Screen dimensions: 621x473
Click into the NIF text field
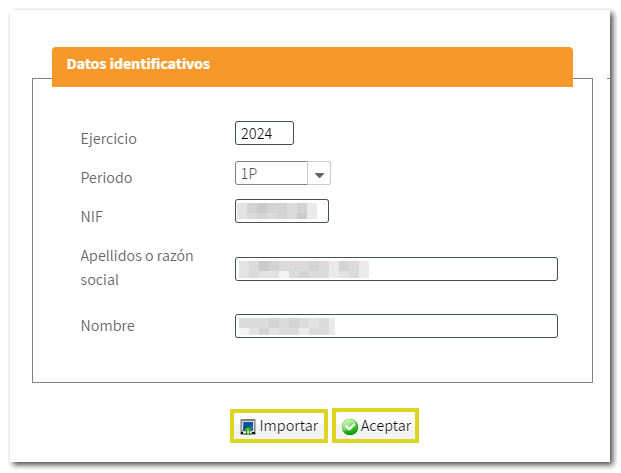[281, 211]
